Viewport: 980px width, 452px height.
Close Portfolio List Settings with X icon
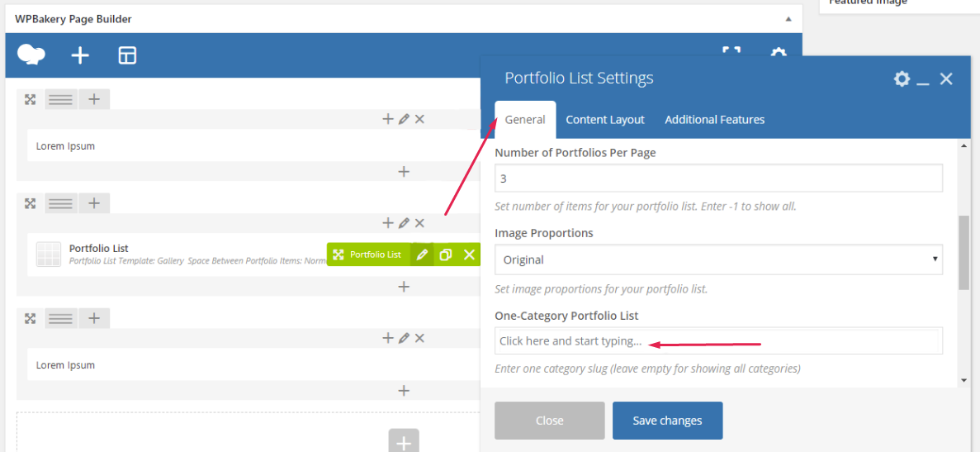click(946, 79)
